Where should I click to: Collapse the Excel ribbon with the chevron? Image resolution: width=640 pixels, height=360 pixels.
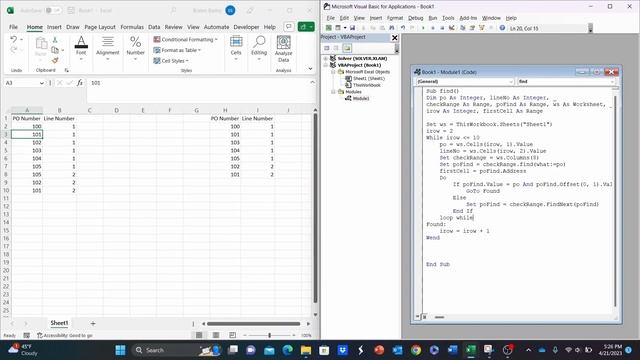(310, 69)
